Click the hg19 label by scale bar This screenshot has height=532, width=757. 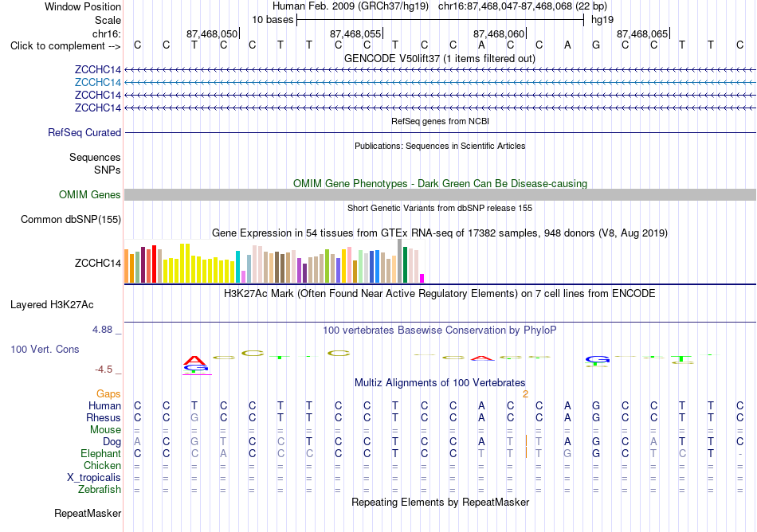(x=602, y=20)
